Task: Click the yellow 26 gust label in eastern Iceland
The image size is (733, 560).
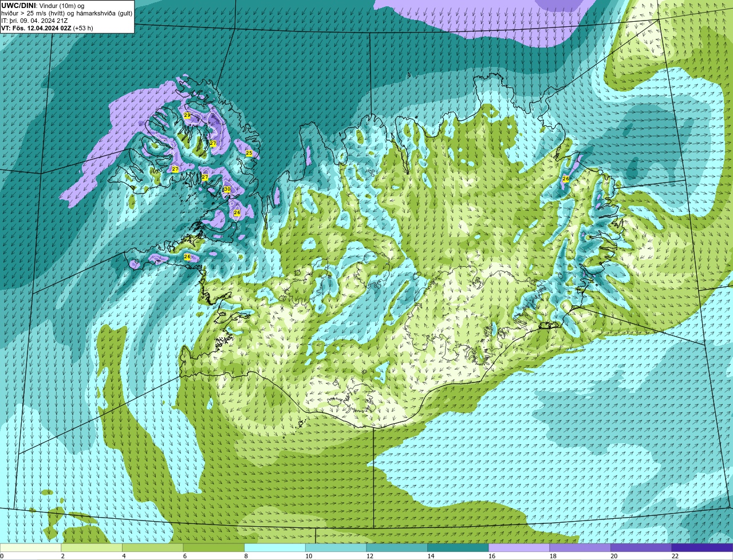Action: [566, 179]
